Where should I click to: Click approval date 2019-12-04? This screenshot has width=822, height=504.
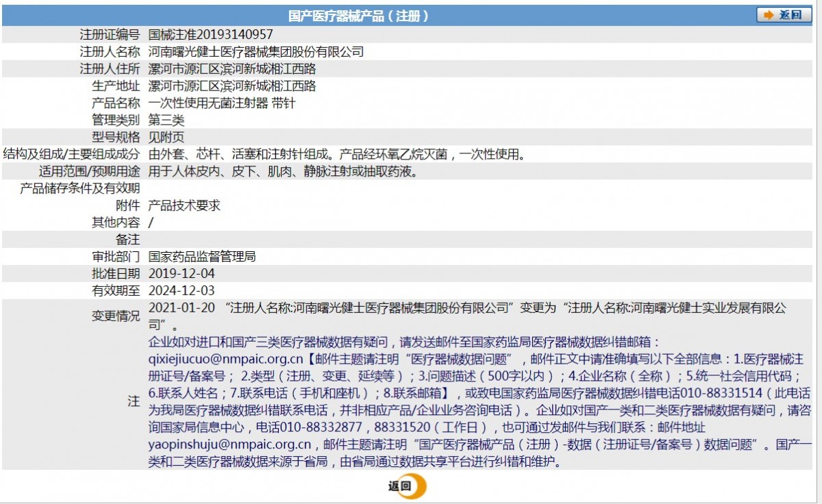tap(182, 274)
